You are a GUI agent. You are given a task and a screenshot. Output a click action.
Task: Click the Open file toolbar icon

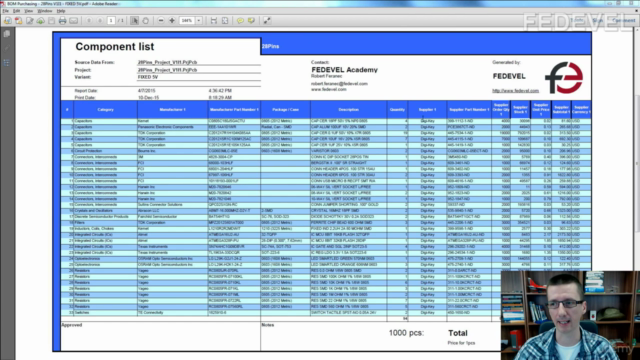pos(8,20)
